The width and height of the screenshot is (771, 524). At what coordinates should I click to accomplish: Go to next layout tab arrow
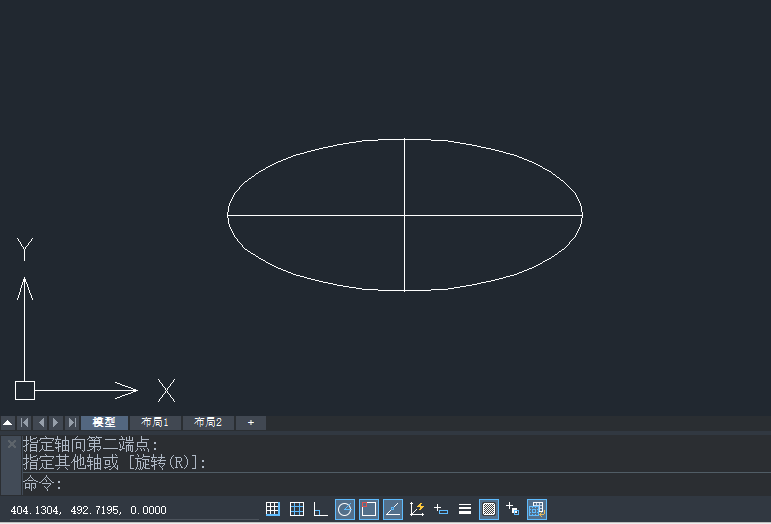56,422
